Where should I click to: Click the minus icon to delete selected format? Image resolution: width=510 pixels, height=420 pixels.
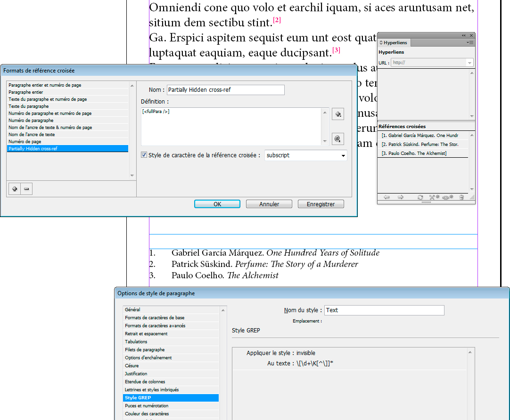[x=26, y=188]
